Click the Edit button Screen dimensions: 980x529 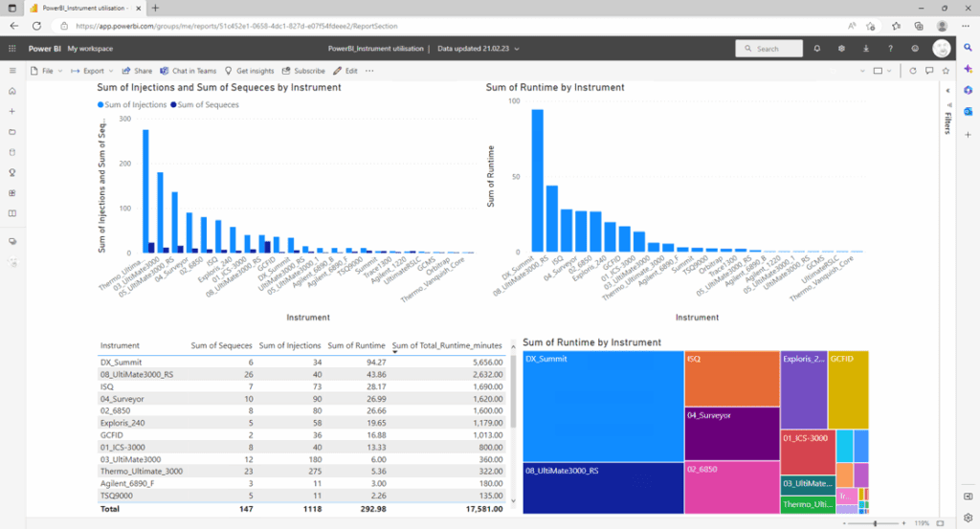point(345,71)
